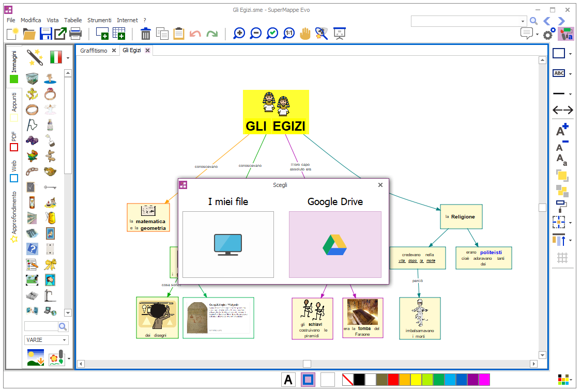Click the save floppy disk icon
Viewport: 581px width, 392px height.
coord(45,34)
